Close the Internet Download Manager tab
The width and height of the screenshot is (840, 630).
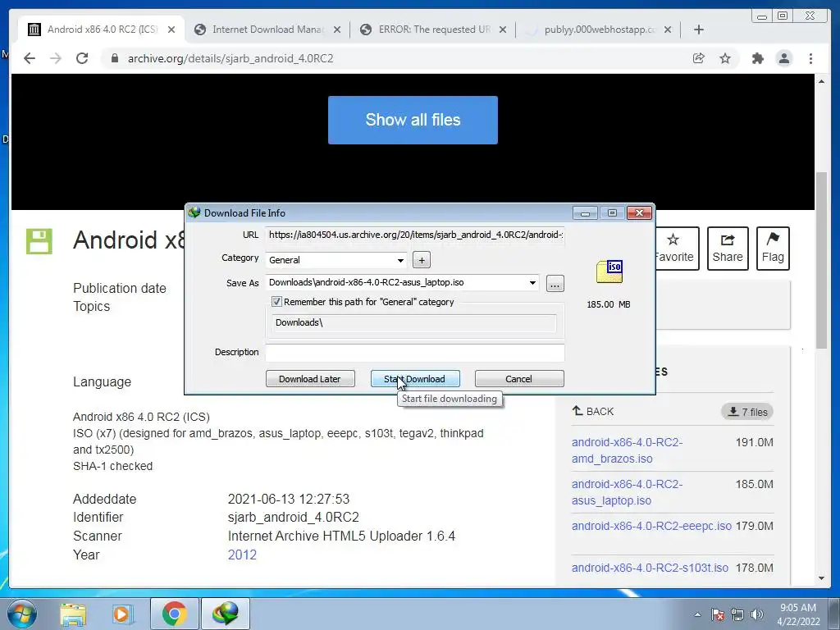[337, 30]
